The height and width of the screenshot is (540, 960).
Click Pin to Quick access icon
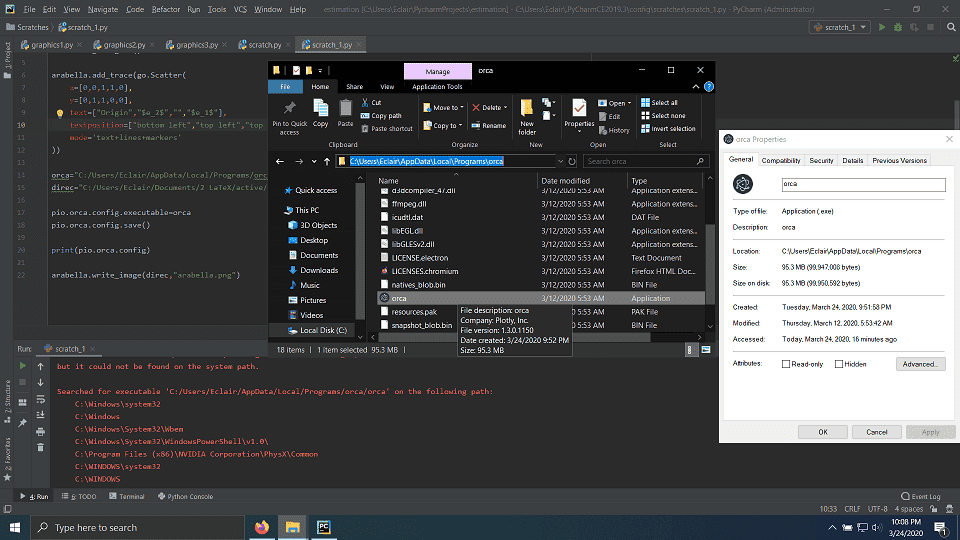click(x=289, y=108)
